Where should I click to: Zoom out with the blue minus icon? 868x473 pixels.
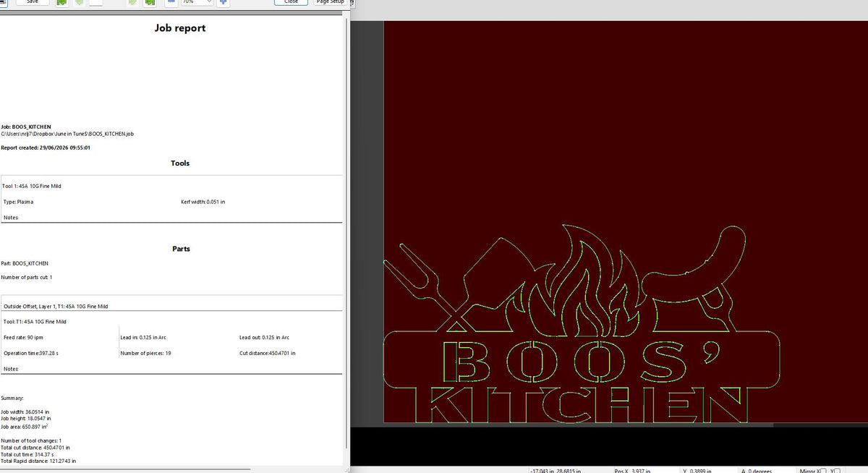[x=170, y=2]
